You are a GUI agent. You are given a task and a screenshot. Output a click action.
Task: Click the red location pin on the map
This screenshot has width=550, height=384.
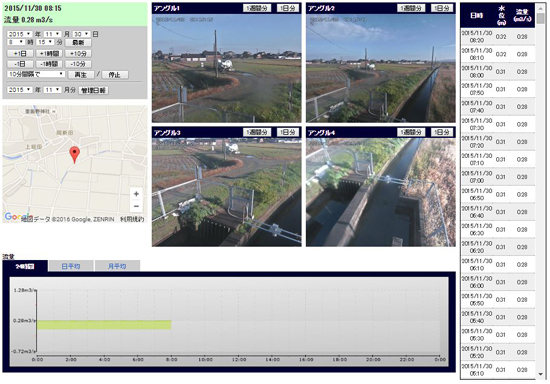[x=74, y=155]
